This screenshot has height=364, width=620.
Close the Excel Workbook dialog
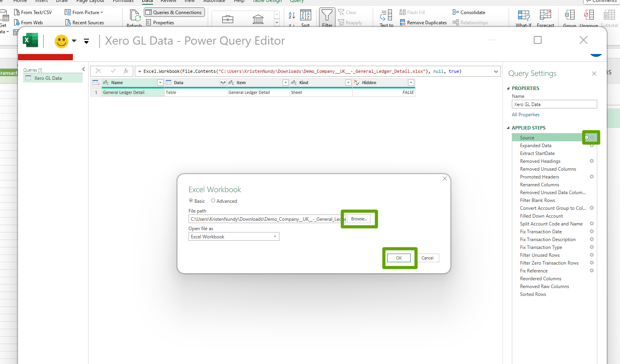(445, 178)
